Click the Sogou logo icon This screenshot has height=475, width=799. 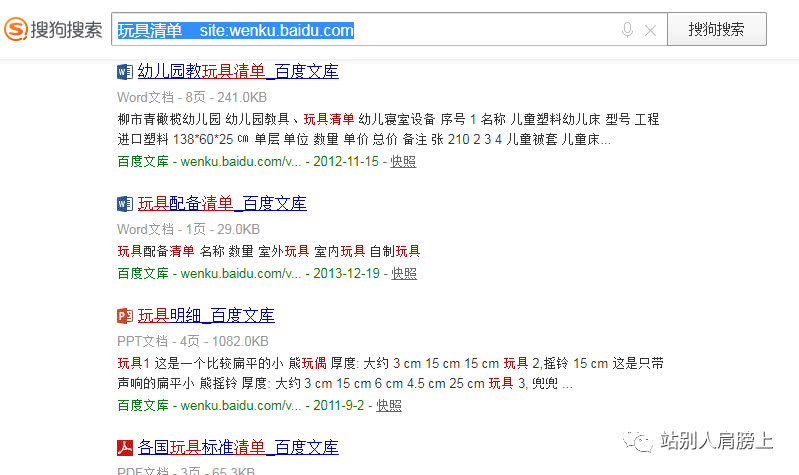[16, 29]
